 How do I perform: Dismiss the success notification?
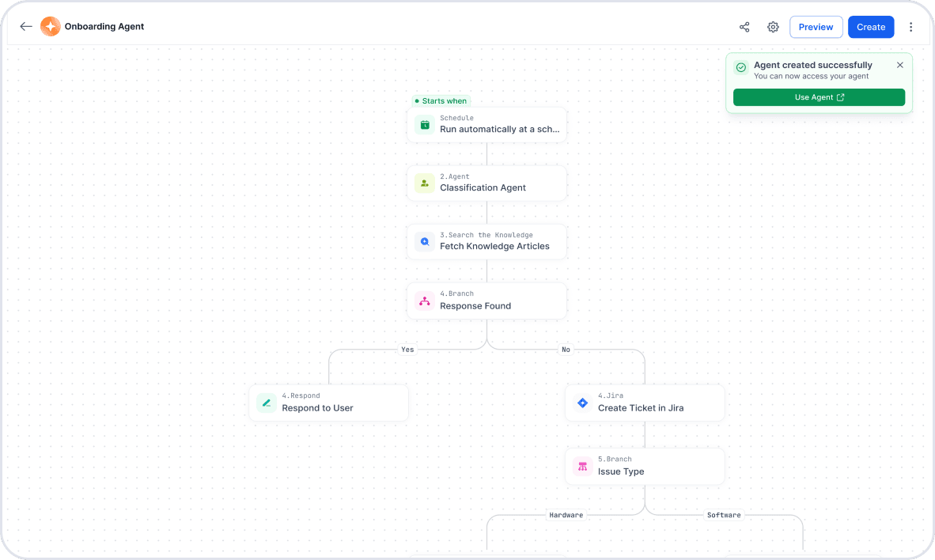point(899,65)
